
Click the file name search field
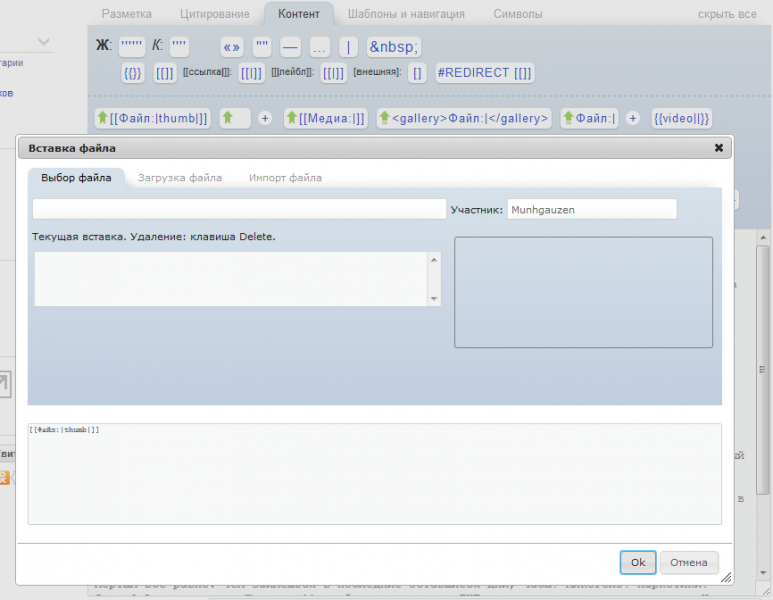pyautogui.click(x=239, y=209)
